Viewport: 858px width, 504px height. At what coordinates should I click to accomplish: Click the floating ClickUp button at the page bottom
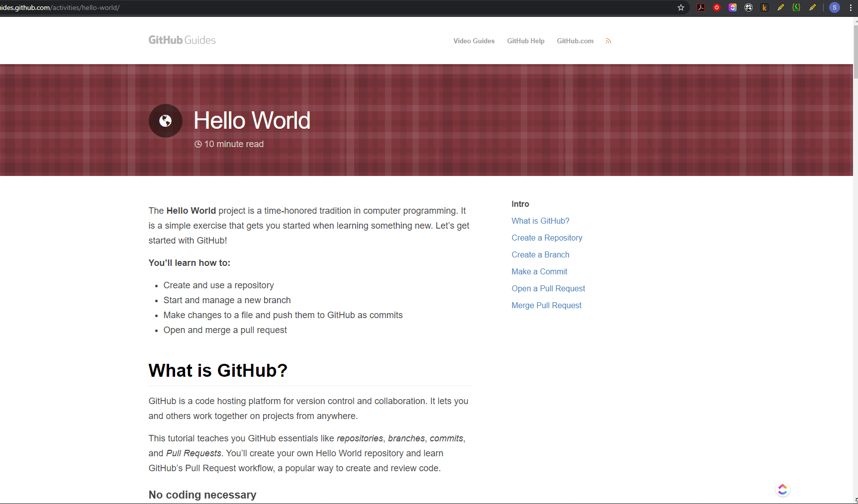click(x=782, y=490)
